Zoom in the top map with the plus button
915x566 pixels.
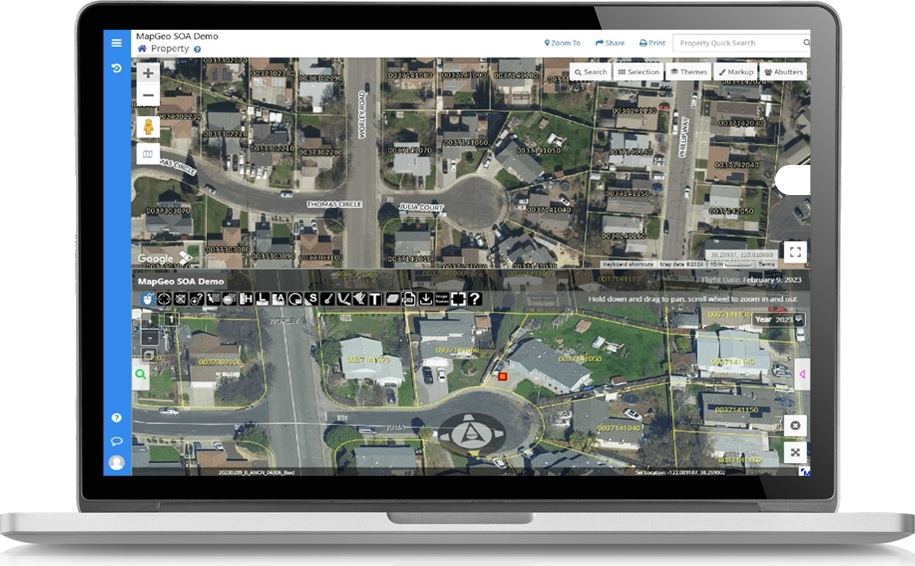(148, 74)
